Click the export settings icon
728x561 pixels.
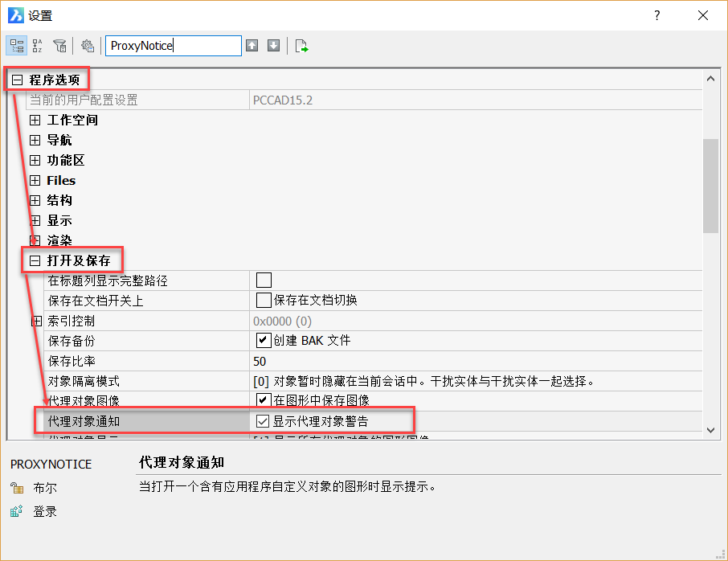[301, 46]
